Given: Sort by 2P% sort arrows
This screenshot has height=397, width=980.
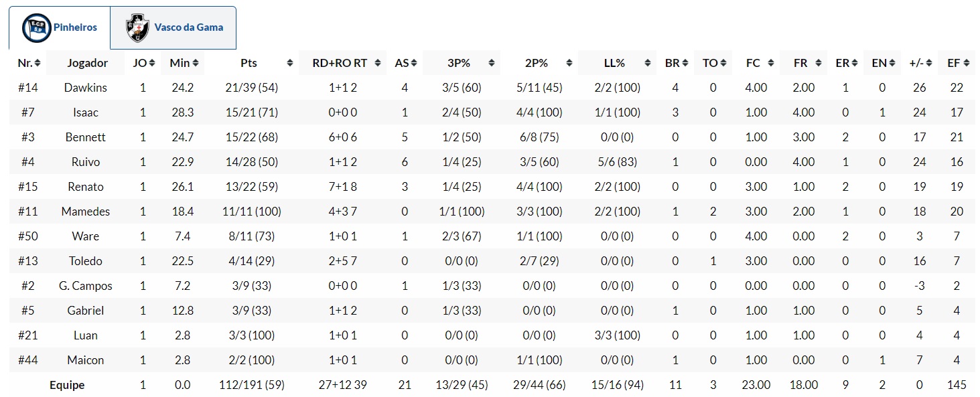Looking at the screenshot, I should [569, 63].
